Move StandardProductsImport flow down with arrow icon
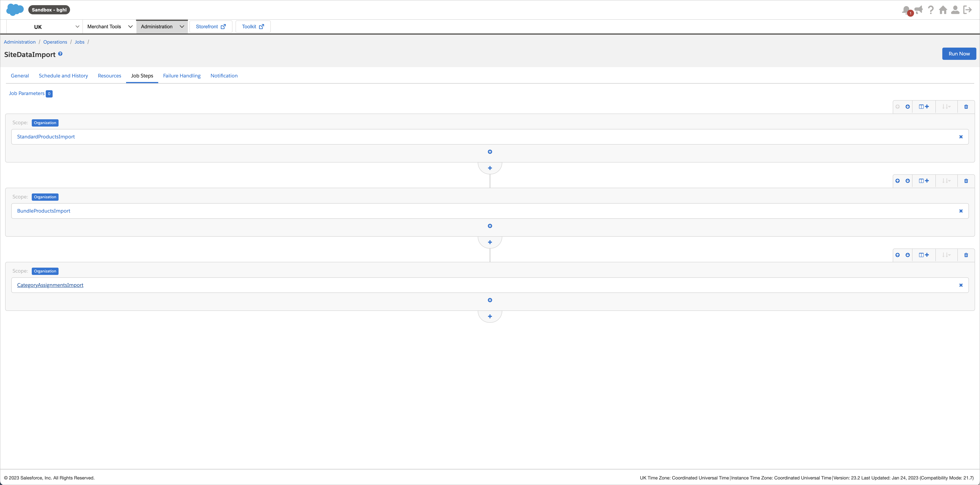 point(908,107)
